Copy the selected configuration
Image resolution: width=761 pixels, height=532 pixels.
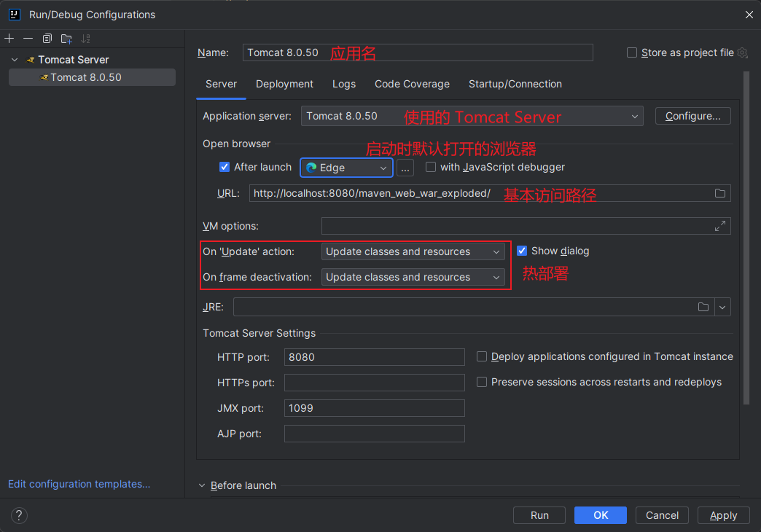pyautogui.click(x=47, y=39)
